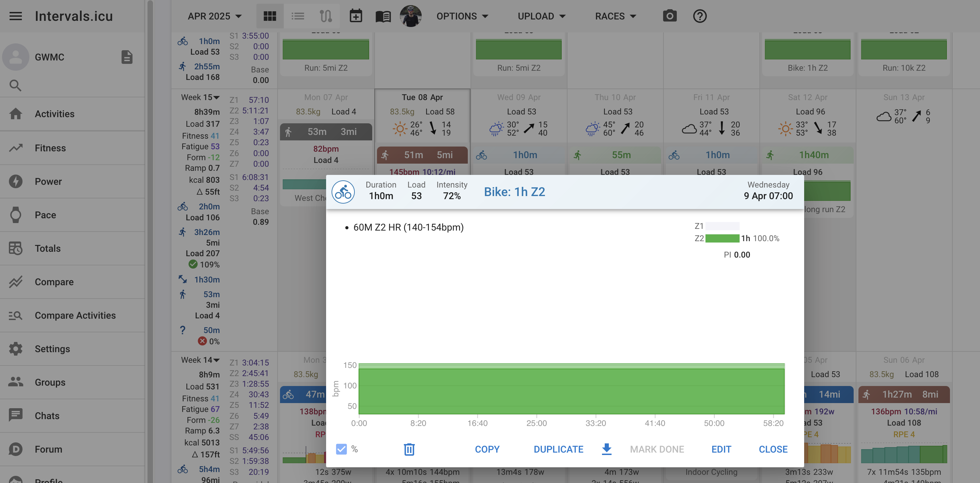Screen dimensions: 980x483
Task: Open the hamburger navigation menu
Action: (x=16, y=16)
